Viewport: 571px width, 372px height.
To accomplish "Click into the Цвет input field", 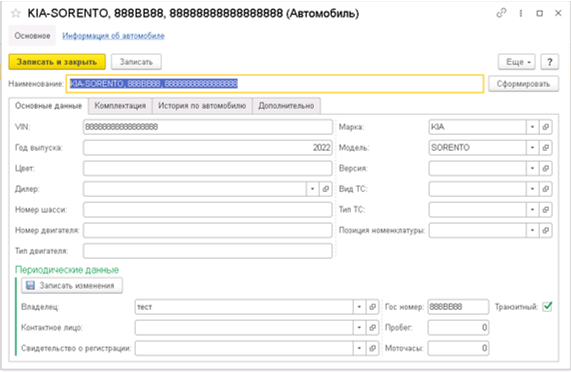I will [208, 169].
